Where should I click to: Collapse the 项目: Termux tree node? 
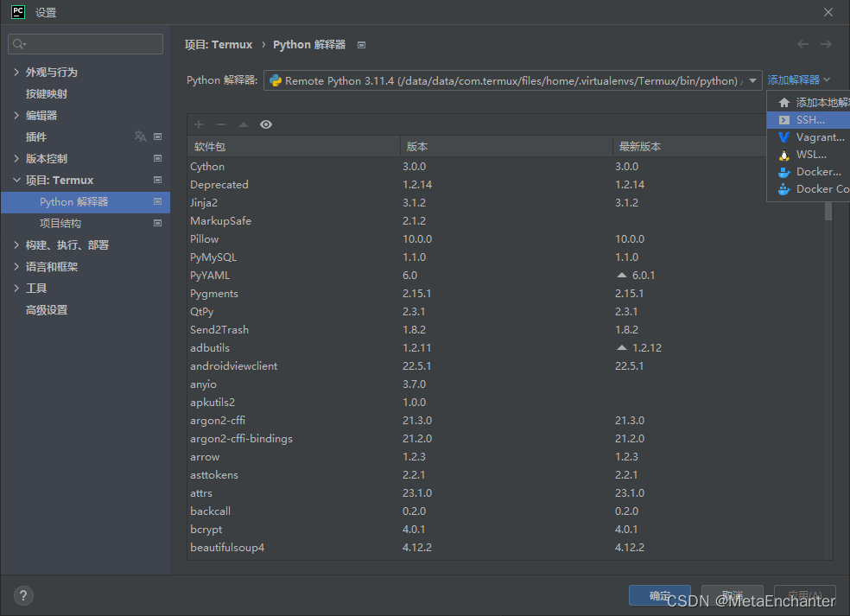tap(16, 180)
